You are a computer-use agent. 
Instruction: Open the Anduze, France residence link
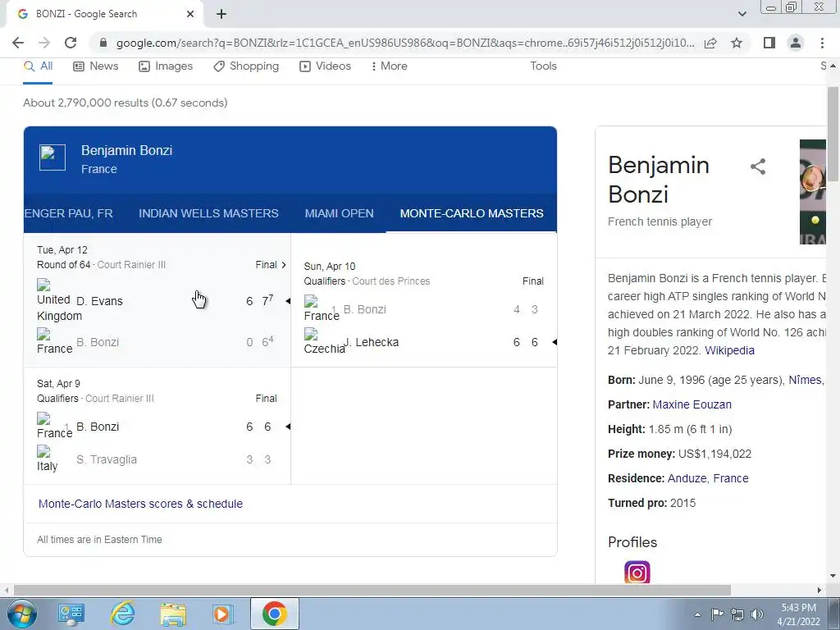pyautogui.click(x=708, y=478)
